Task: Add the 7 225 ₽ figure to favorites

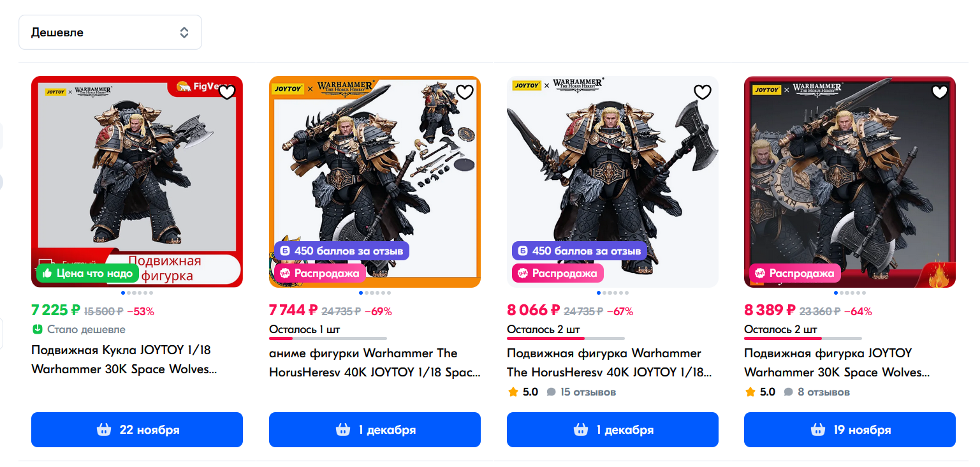Action: coord(227,93)
